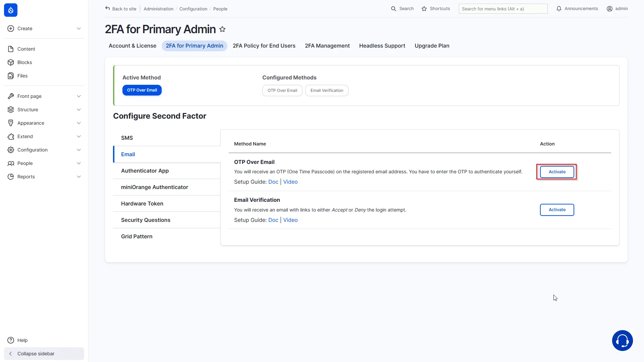Choose the Security Questions category
The width and height of the screenshot is (644, 362).
click(167, 220)
